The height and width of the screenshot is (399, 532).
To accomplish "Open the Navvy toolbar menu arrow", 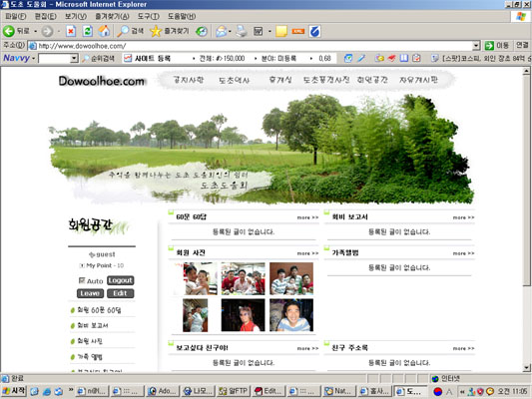I will click(34, 58).
